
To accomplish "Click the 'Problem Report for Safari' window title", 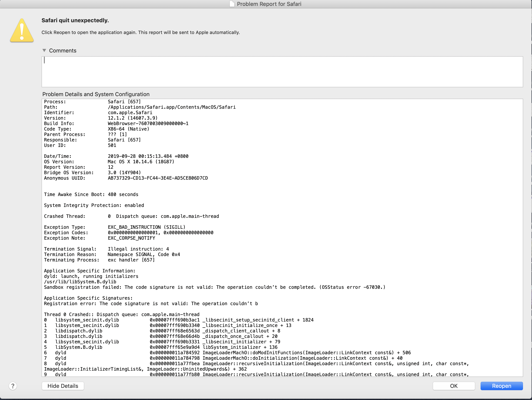I will click(x=269, y=4).
